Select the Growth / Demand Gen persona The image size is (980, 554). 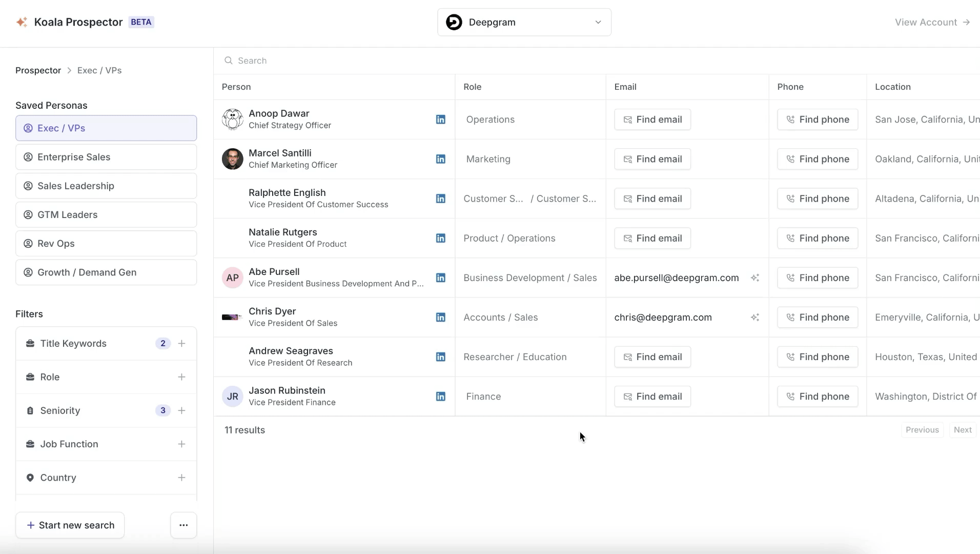click(106, 272)
